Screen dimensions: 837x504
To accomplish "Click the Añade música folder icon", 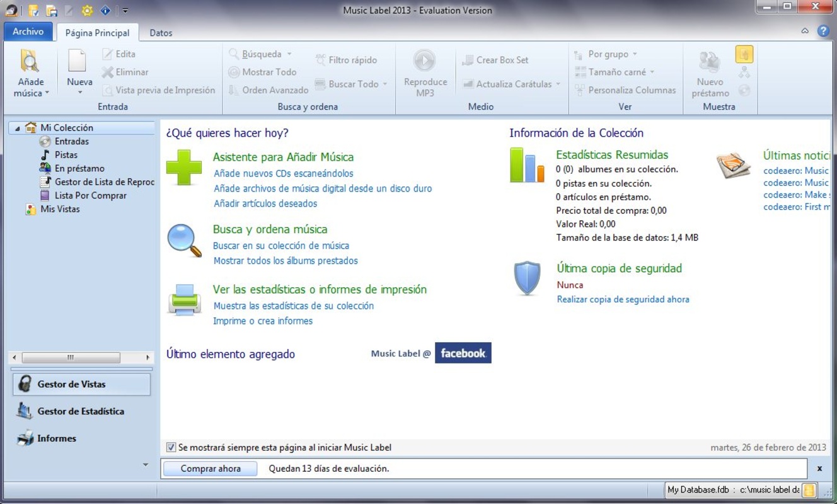I will click(x=30, y=62).
